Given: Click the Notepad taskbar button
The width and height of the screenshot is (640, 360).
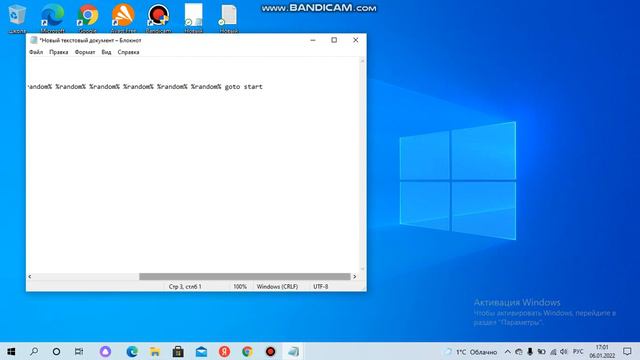Looking at the screenshot, I should pyautogui.click(x=293, y=351).
